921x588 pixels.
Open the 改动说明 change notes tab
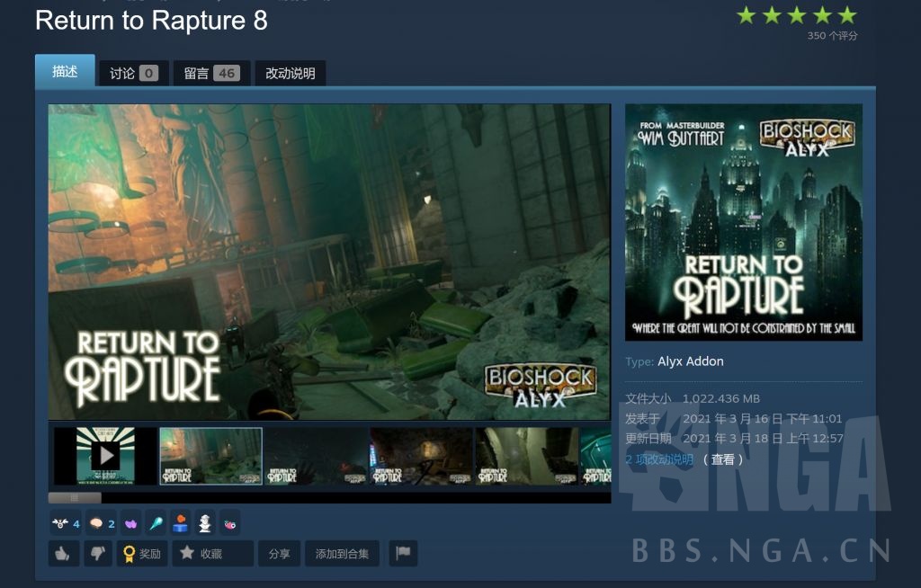(290, 74)
